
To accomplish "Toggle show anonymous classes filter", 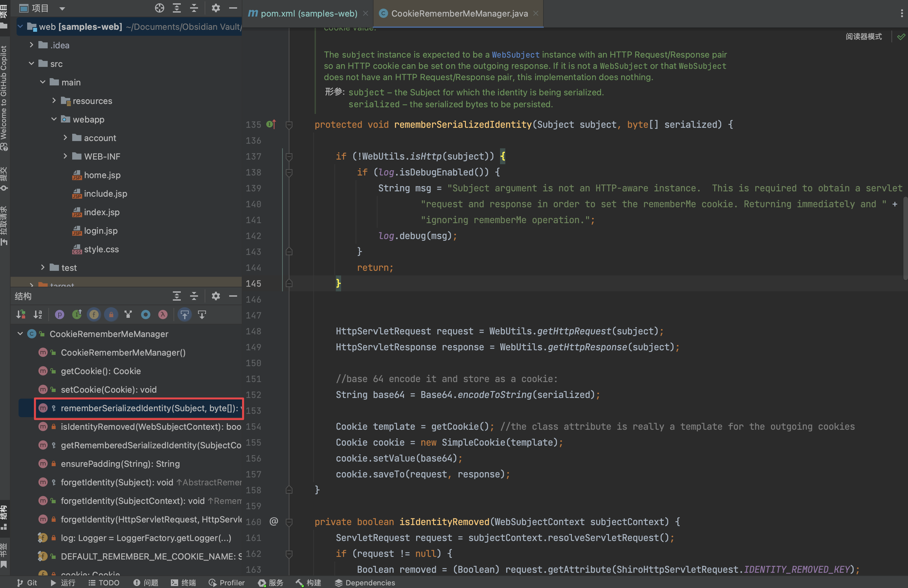I will coord(146,315).
